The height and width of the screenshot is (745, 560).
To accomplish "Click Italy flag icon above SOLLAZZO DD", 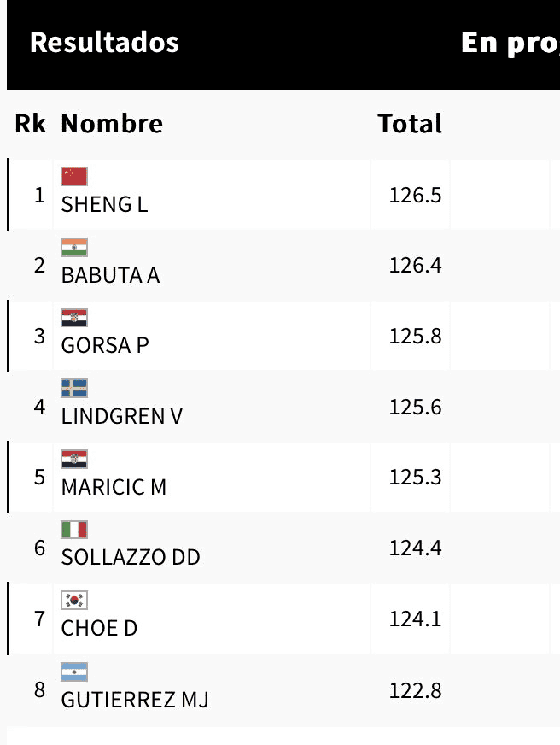I will point(74,530).
